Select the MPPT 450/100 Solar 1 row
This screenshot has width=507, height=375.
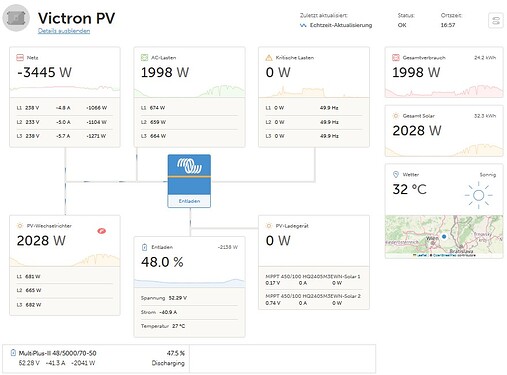point(313,280)
